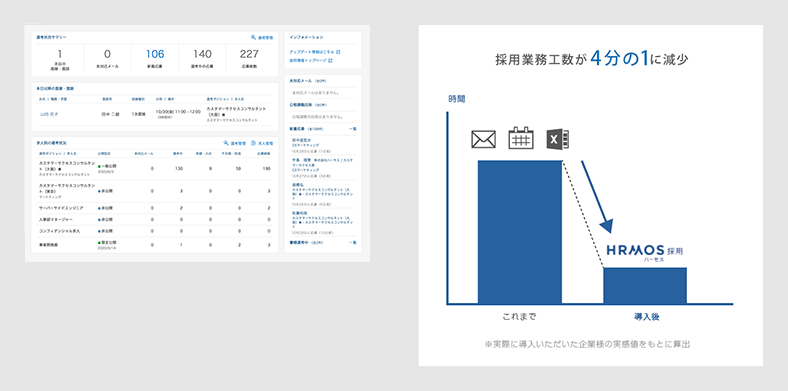Click the tall これまで bar in chart
Image resolution: width=788 pixels, height=391 pixels.
click(520, 232)
